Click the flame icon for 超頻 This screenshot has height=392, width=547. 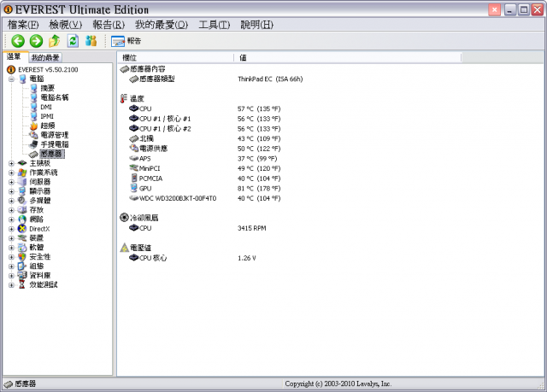pos(33,126)
